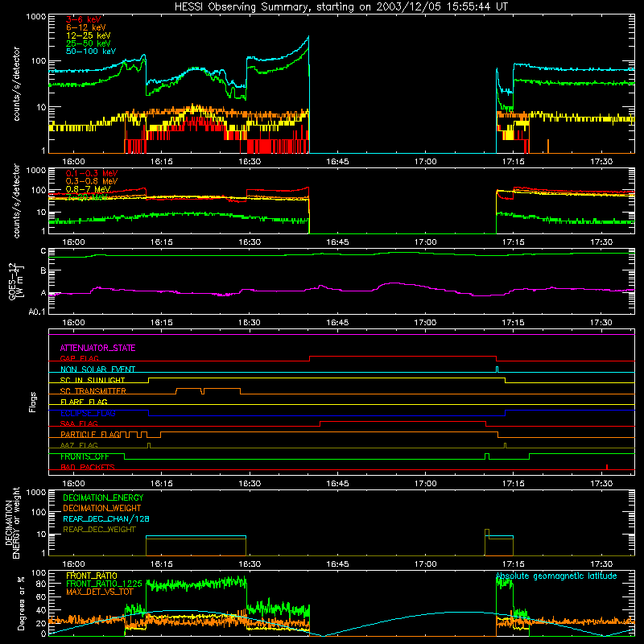
Task: Select the BAD_PACKETS flag label
Action: 88,467
